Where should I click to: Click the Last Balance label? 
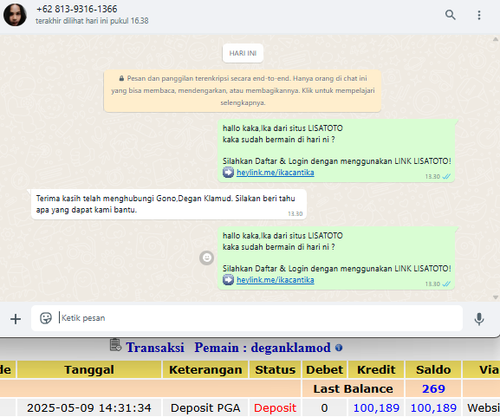(x=353, y=389)
